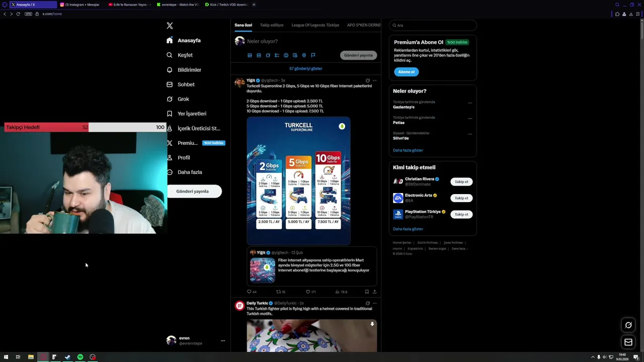Follow Electronic Arts
Screen dimensions: 644x362
pyautogui.click(x=461, y=198)
